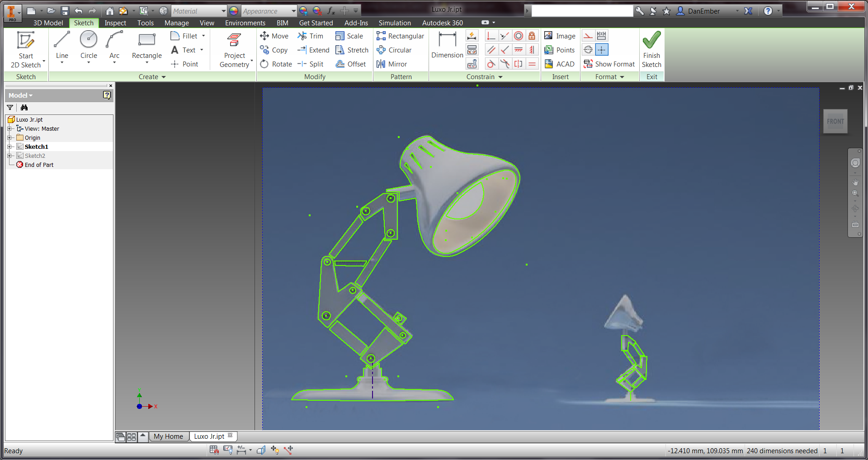
Task: Click the Rectangular pattern button
Action: click(400, 36)
